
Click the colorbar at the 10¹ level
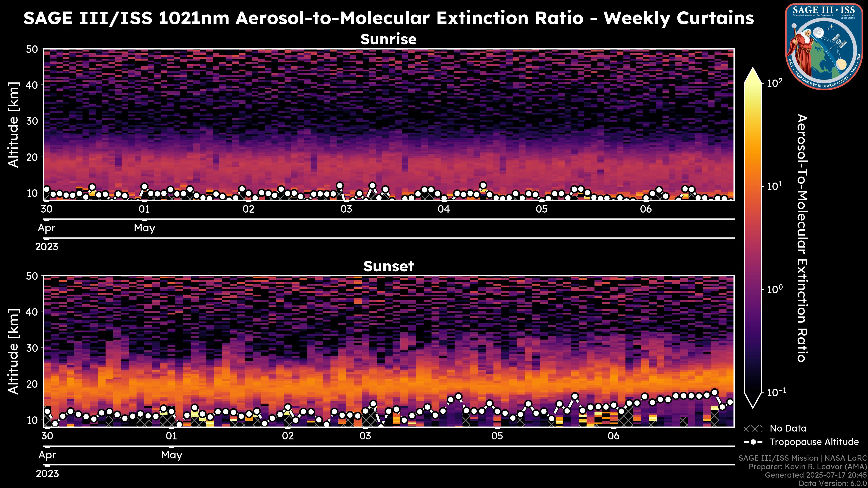point(753,186)
